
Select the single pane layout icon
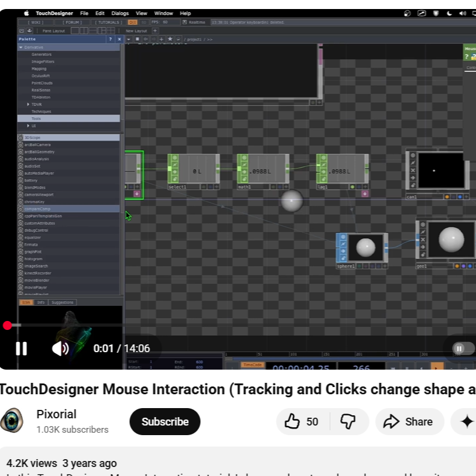point(75,31)
